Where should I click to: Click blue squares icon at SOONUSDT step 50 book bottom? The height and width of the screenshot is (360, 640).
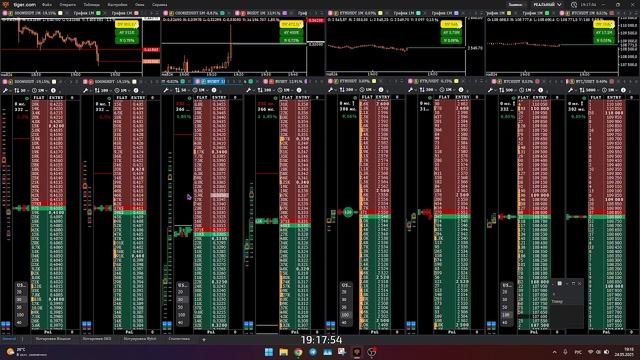[x=6, y=325]
